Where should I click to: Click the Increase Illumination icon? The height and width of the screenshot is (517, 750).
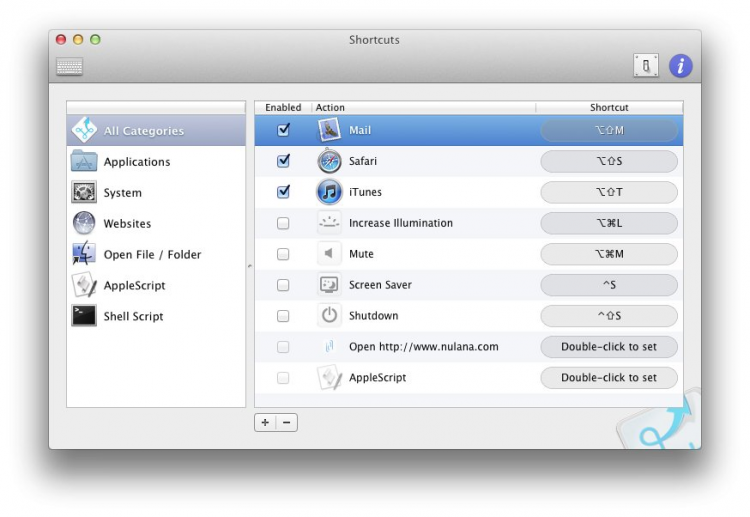coord(329,223)
